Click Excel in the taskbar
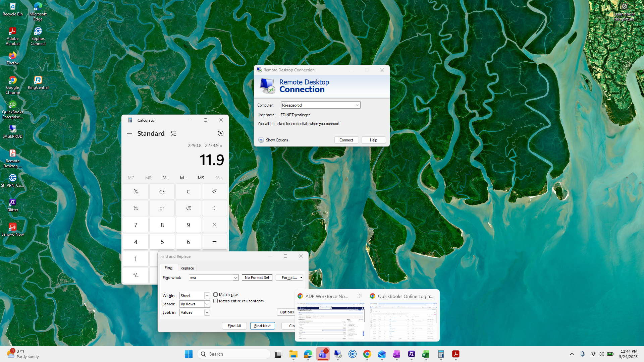 coord(426,354)
